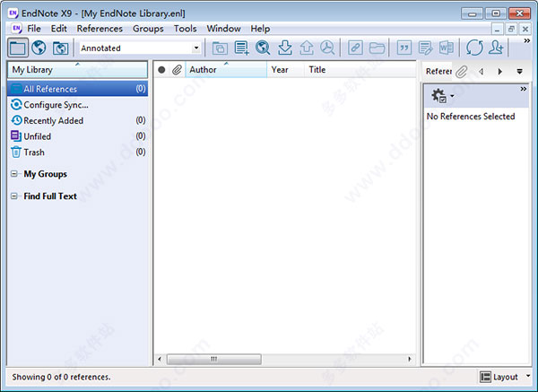
Task: Click the Export upload arrow icon
Action: tap(307, 48)
